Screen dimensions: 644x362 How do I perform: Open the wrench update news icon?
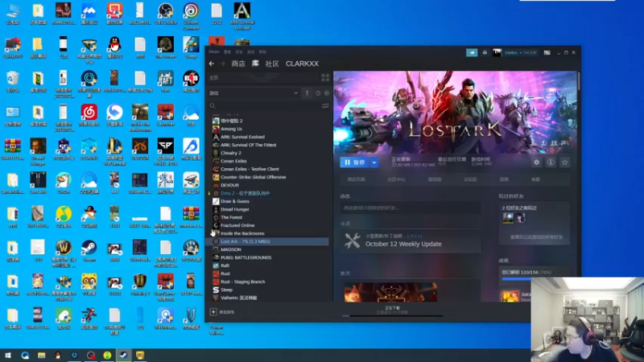353,241
